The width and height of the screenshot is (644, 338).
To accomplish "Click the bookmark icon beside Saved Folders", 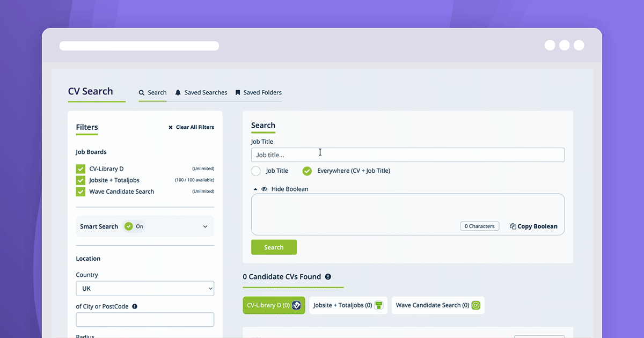I will 238,92.
